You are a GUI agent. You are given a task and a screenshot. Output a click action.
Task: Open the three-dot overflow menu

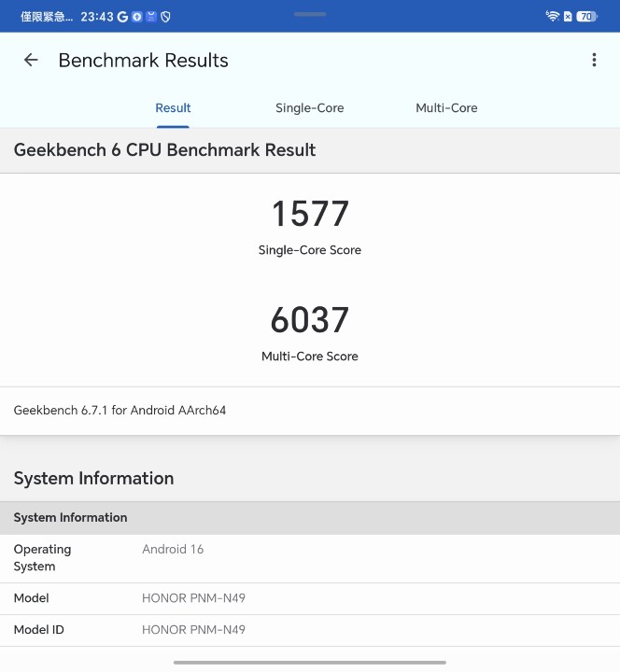594,60
